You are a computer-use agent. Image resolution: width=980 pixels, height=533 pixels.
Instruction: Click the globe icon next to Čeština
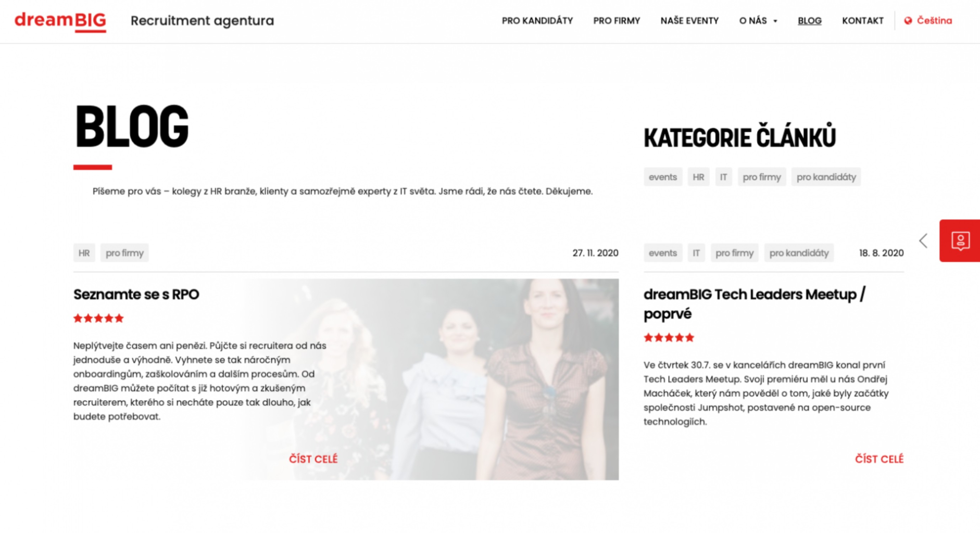(x=908, y=21)
